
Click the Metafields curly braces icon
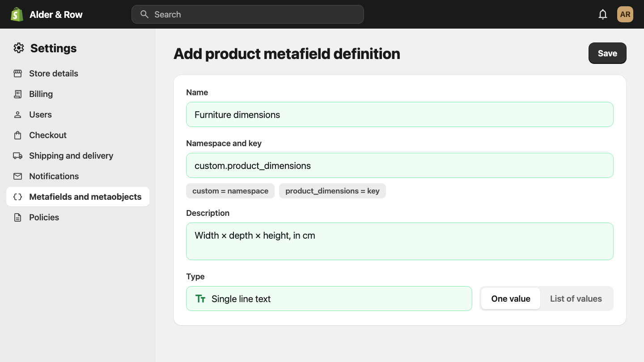click(x=18, y=197)
